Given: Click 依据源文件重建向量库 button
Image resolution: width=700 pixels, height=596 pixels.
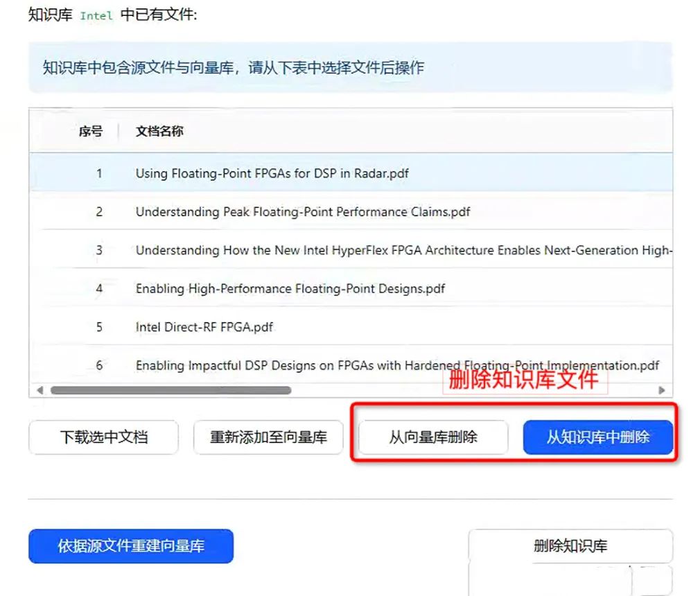Looking at the screenshot, I should 131,546.
